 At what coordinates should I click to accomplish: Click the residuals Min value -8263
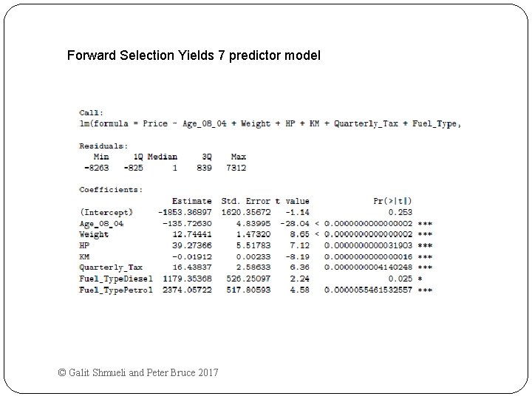point(97,168)
